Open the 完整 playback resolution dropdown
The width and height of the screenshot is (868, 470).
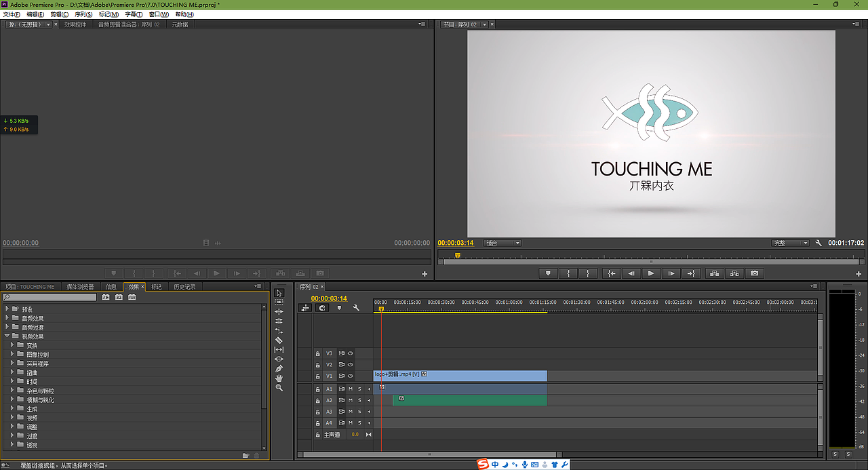tap(790, 243)
